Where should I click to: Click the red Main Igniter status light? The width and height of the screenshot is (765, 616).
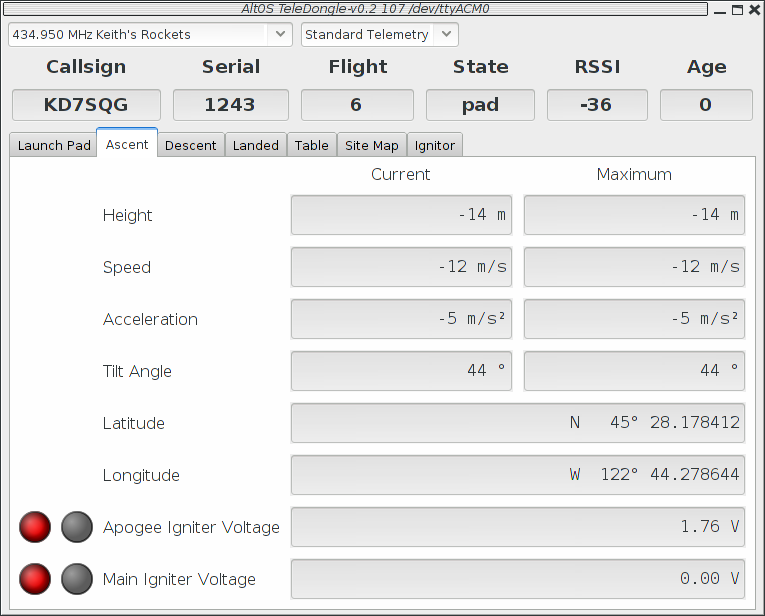(x=35, y=579)
